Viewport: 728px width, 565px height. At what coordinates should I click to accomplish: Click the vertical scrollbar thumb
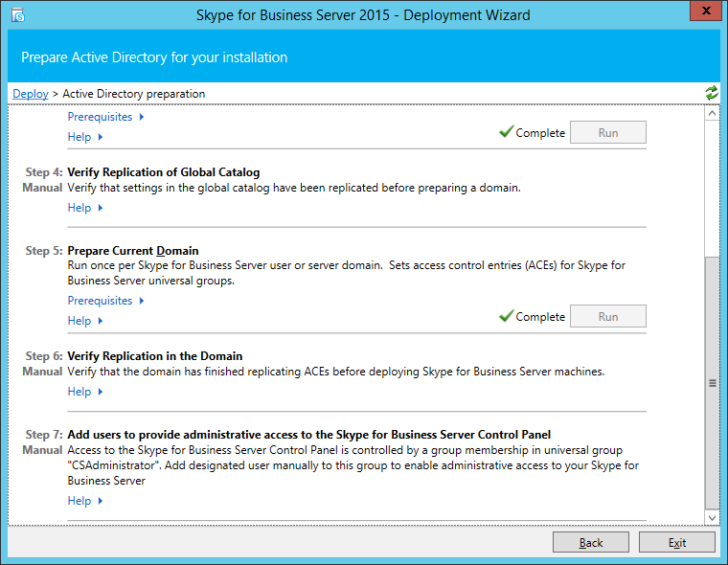(712, 382)
